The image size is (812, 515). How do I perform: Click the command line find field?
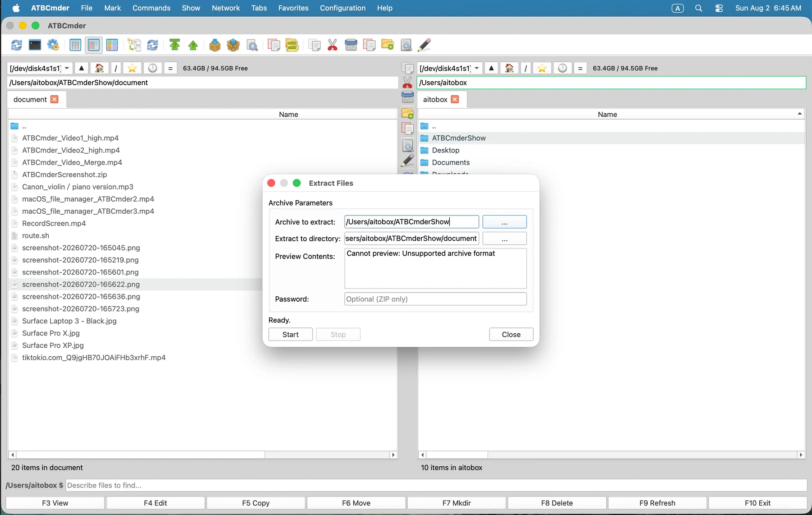(436, 485)
